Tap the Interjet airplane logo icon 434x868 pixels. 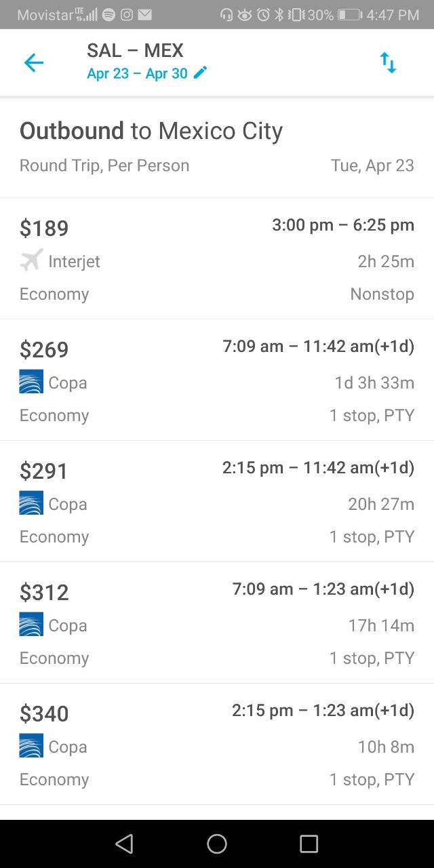coord(31,260)
